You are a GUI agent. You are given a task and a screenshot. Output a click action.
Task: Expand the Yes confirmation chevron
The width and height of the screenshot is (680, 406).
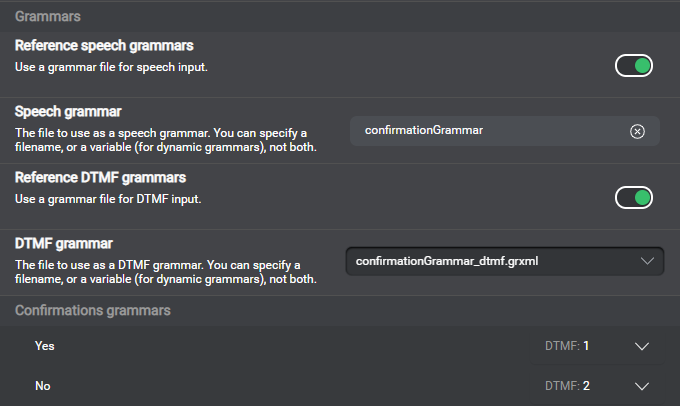642,347
